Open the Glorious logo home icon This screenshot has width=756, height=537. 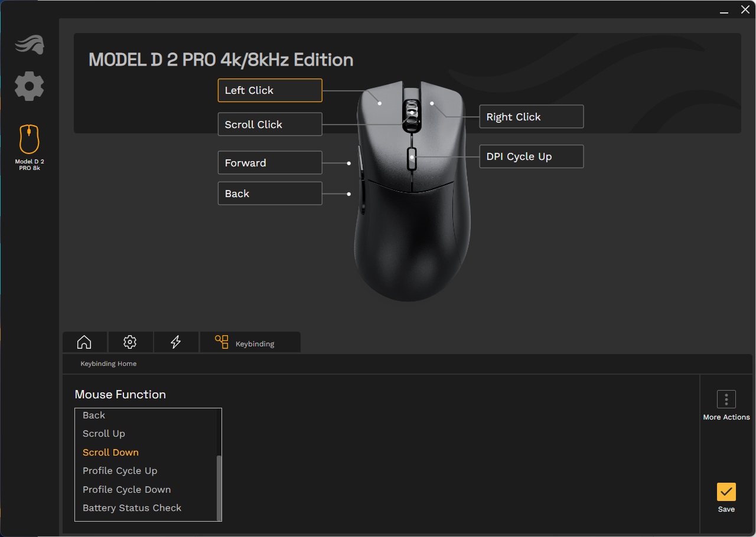[30, 45]
